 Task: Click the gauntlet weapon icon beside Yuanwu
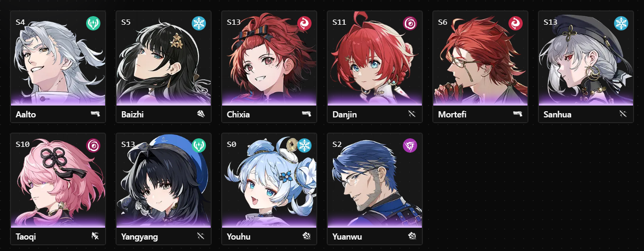click(x=412, y=236)
